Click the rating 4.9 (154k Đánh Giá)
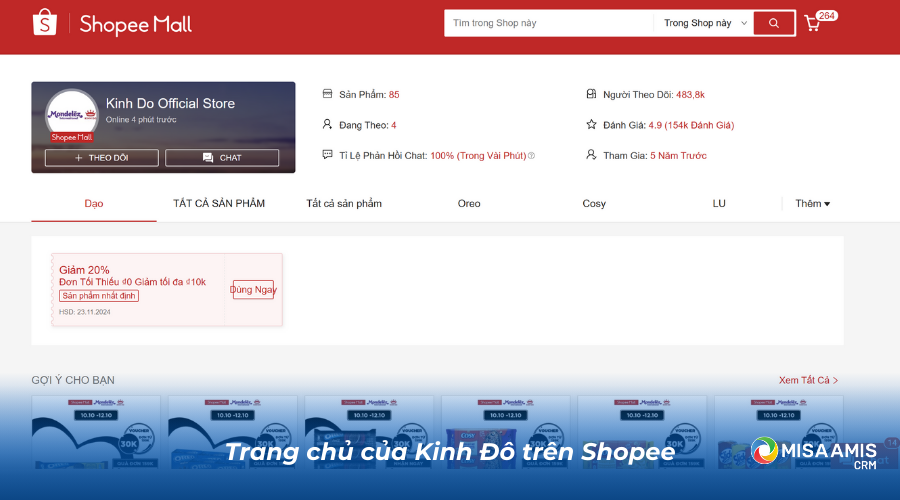Screen dimensions: 900x500 [691, 125]
